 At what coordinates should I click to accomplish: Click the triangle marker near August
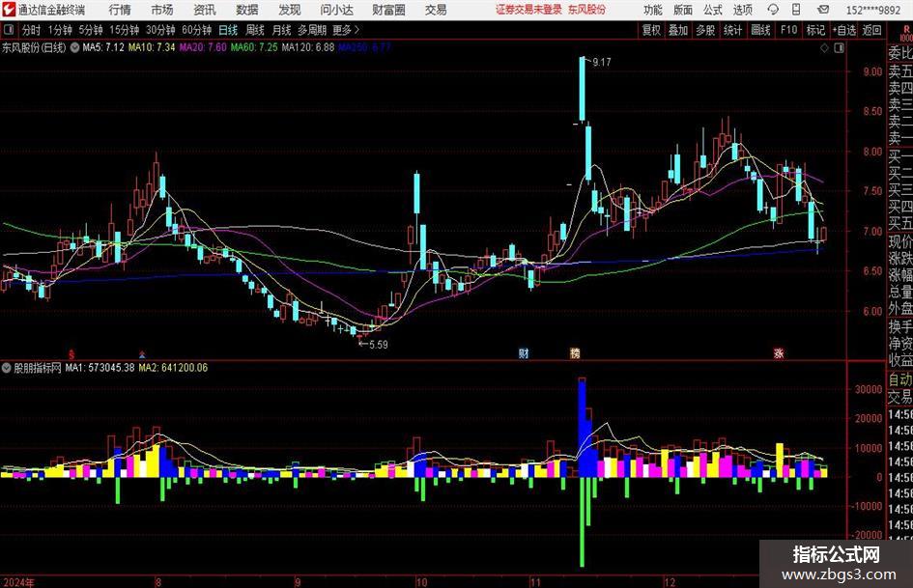[x=141, y=354]
